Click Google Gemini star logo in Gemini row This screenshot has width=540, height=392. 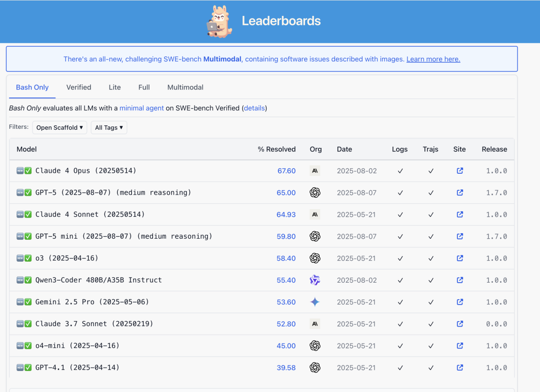pyautogui.click(x=315, y=302)
